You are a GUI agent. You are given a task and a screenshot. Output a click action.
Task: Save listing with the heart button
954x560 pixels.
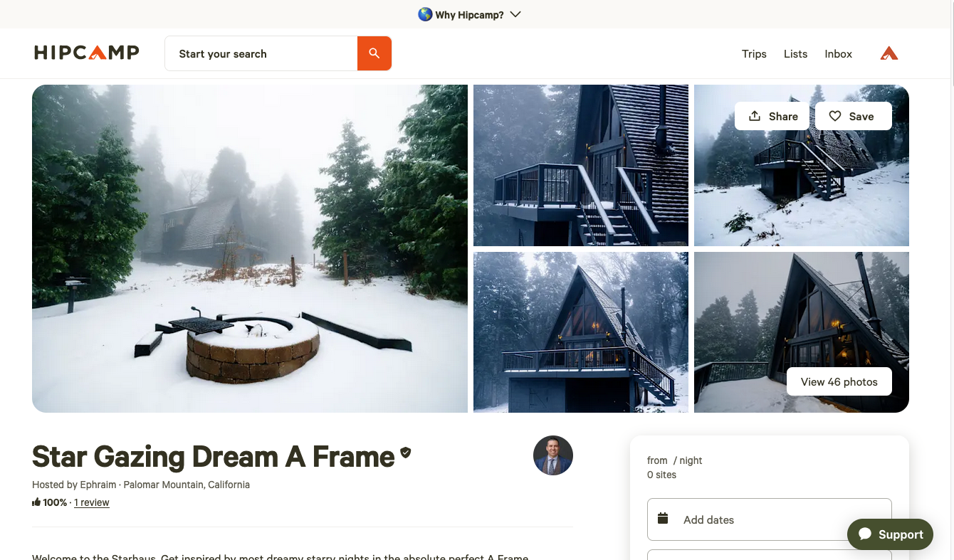click(x=852, y=116)
